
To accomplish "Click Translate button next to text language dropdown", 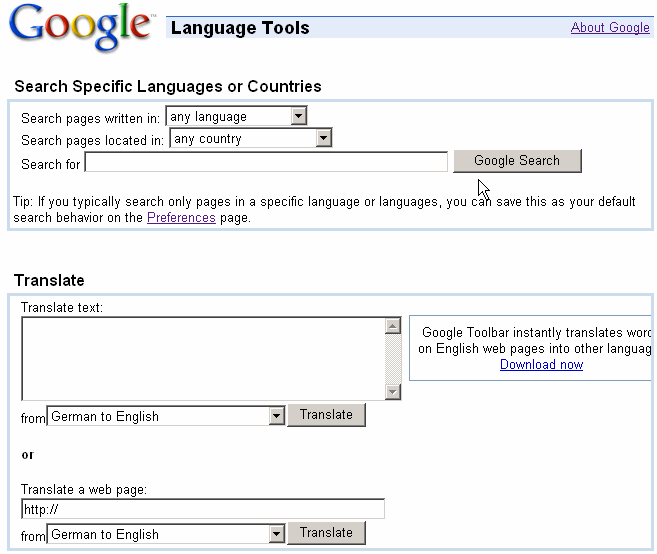I will pos(326,415).
